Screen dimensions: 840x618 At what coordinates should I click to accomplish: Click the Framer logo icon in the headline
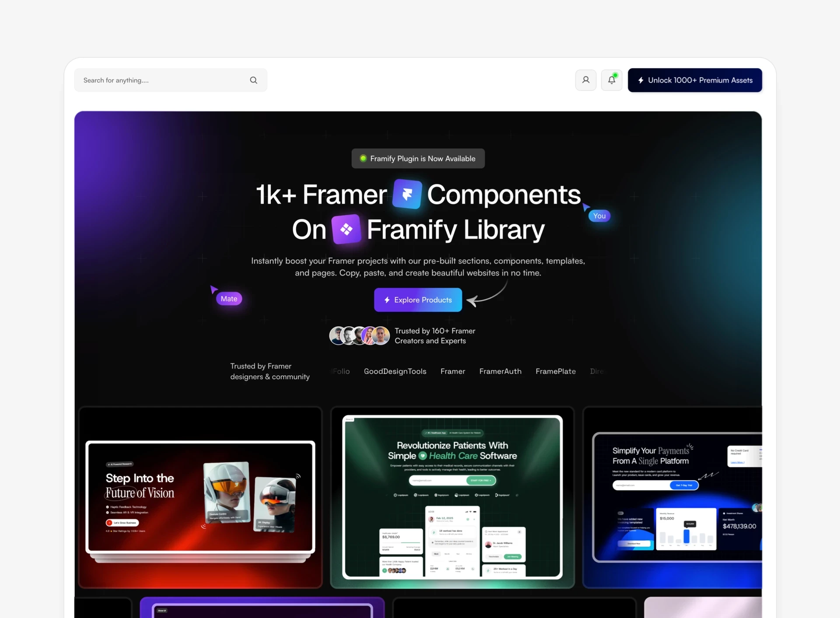pos(407,194)
